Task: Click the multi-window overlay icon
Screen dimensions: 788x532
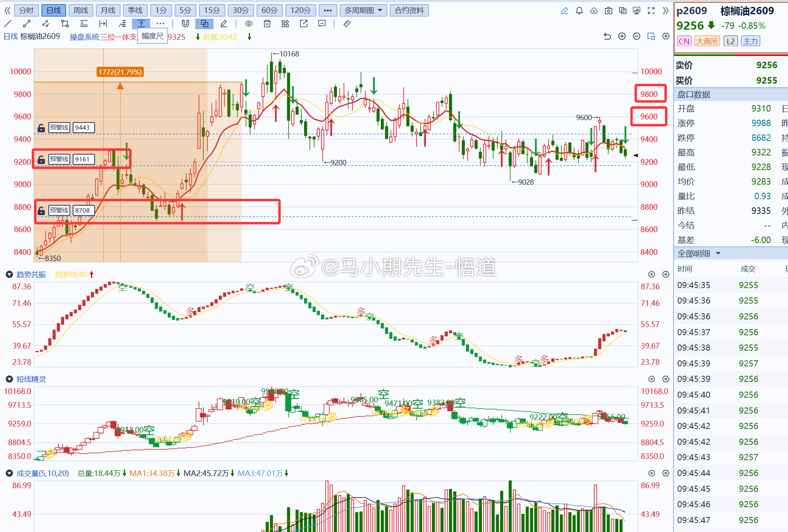Action: [x=623, y=11]
